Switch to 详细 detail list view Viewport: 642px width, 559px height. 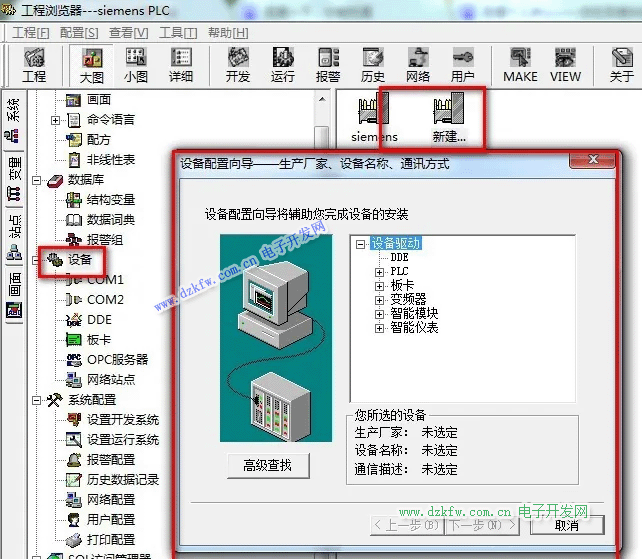(x=181, y=64)
